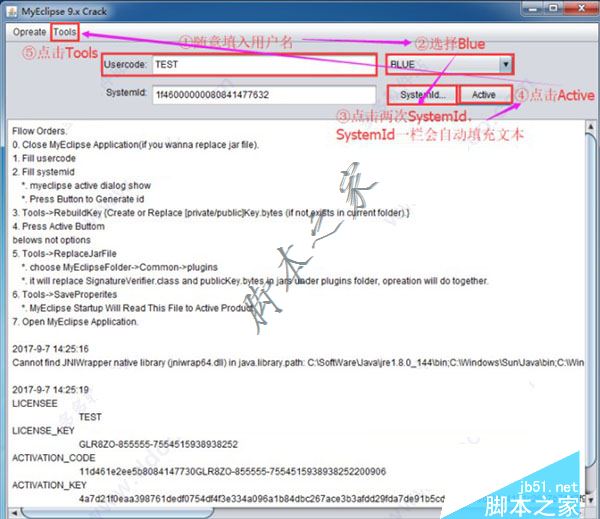Viewport: 600px width, 519px height.
Task: Click the line '2. Fill systemid'
Action: click(43, 172)
